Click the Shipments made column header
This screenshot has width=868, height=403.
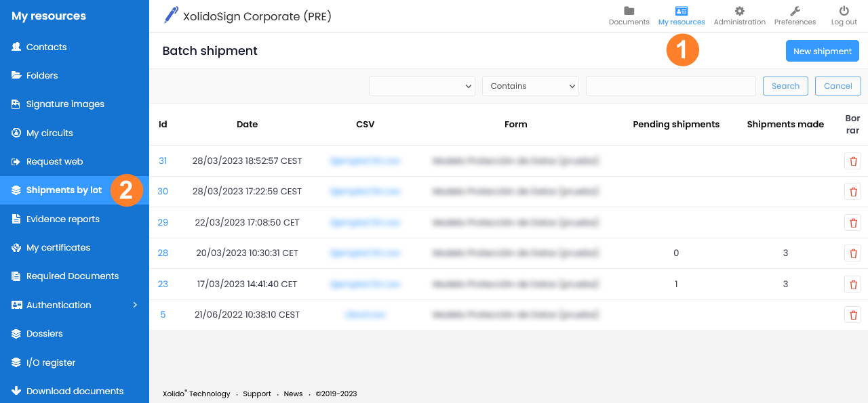click(785, 124)
